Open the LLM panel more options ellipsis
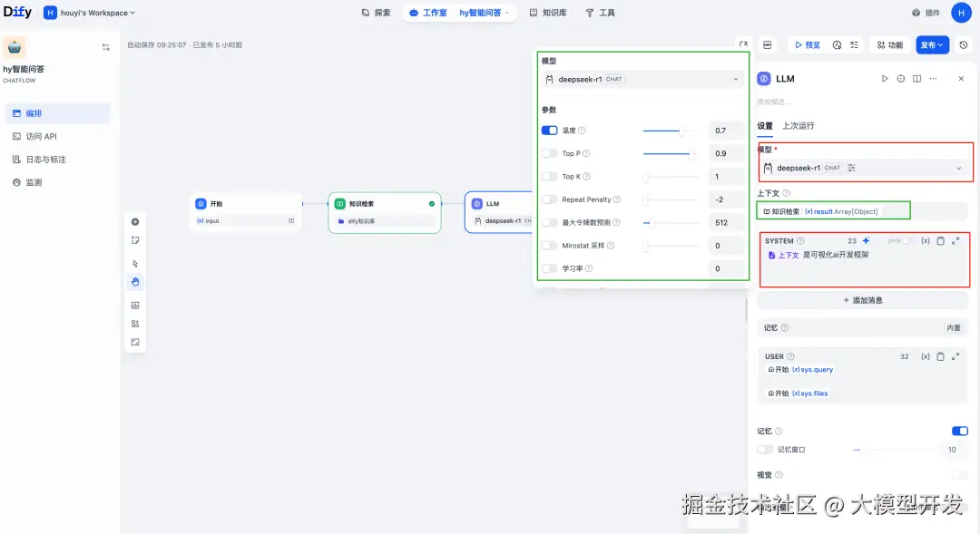This screenshot has height=534, width=980. (x=933, y=79)
